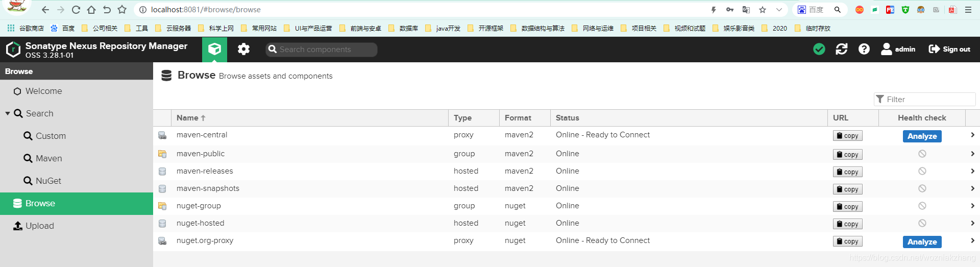This screenshot has width=980, height=267.
Task: Expand maven-releases row chevron
Action: [x=972, y=171]
